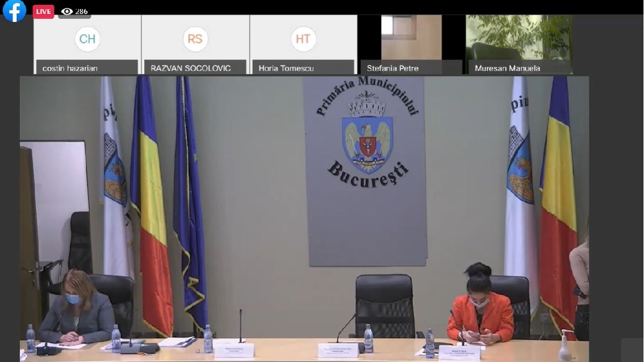Viewport: 644px width, 362px height.
Task: Click the 286 viewers count
Action: (81, 12)
